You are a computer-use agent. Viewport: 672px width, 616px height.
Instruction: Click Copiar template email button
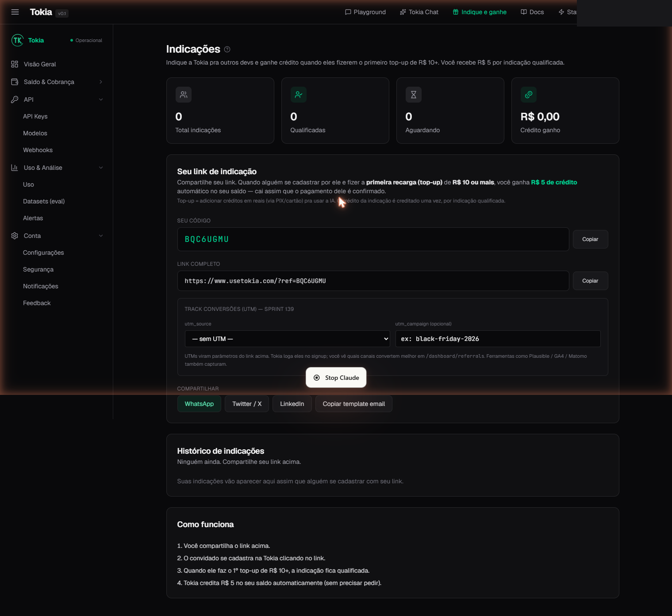pyautogui.click(x=354, y=404)
